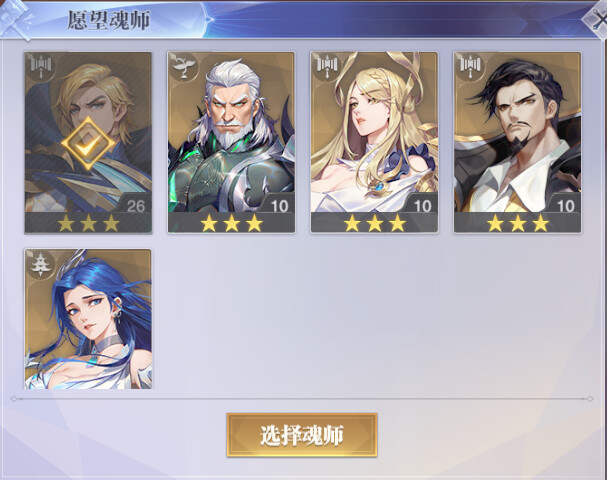Select the blue-haired woman card

88,319
